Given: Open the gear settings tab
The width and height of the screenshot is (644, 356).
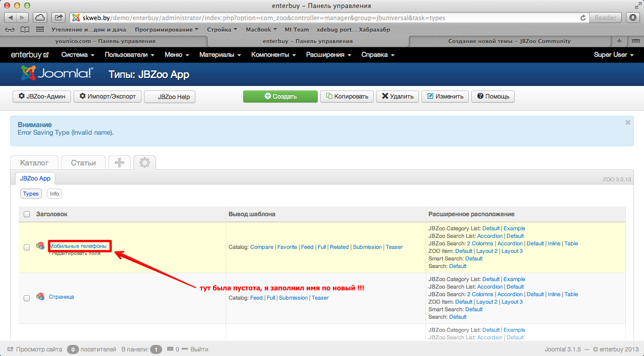Looking at the screenshot, I should click(145, 163).
